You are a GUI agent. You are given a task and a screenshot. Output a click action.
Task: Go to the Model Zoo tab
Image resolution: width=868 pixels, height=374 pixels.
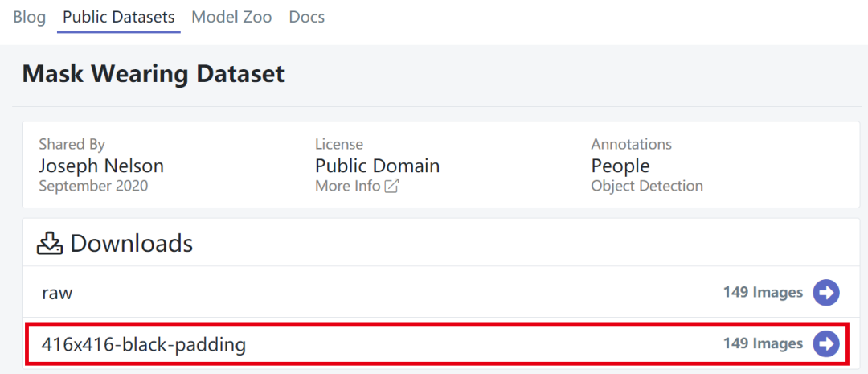[231, 17]
